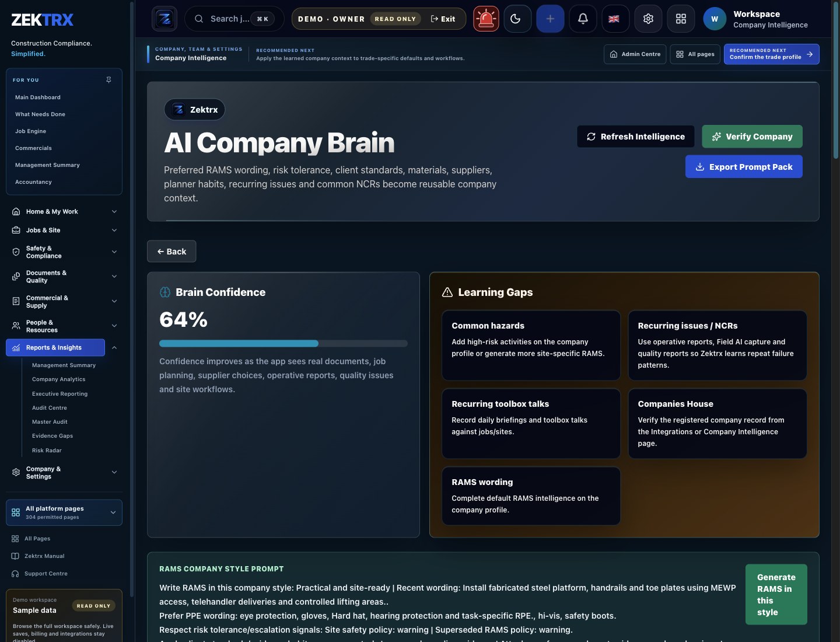Viewport: 840px width, 642px height.
Task: Open Support Centre
Action: [x=46, y=574]
